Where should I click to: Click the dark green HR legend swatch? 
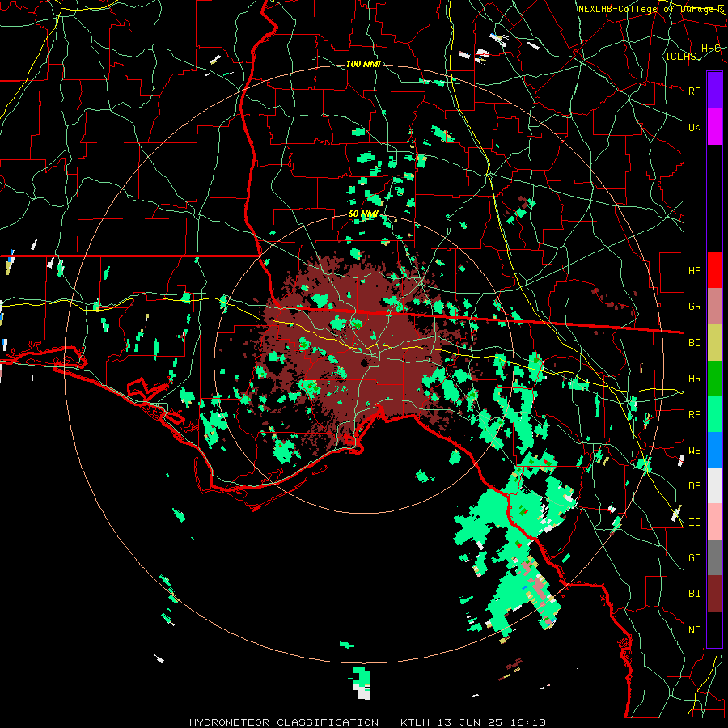click(x=714, y=379)
